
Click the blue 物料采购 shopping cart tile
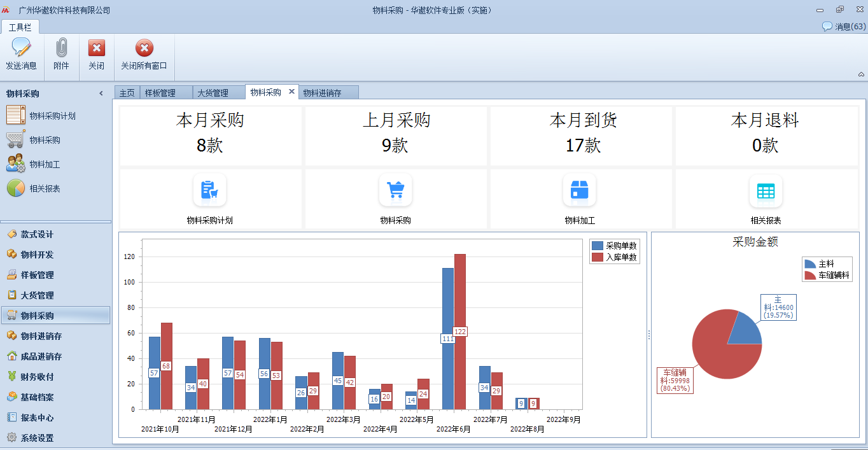(x=396, y=190)
